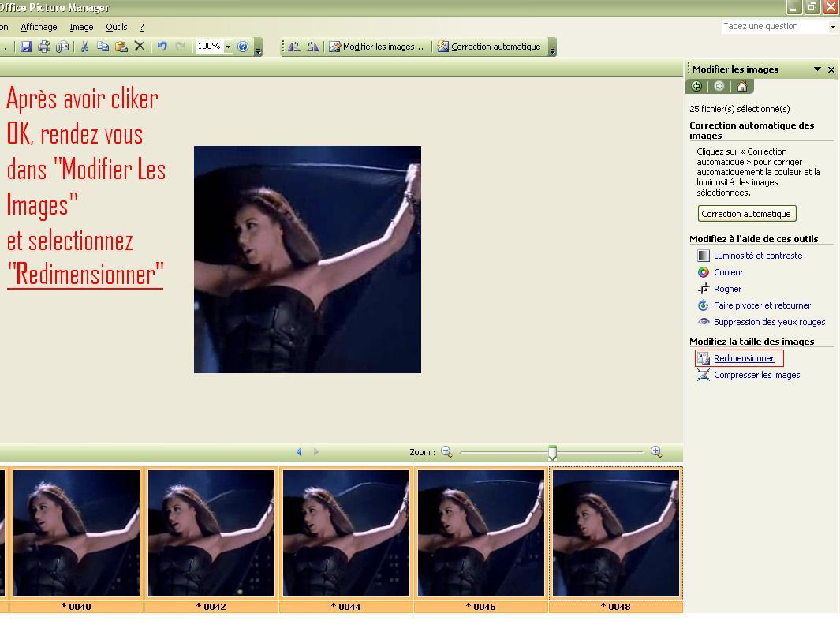Open task pane Modifier les images dropdown
The image size is (840, 632).
click(817, 69)
